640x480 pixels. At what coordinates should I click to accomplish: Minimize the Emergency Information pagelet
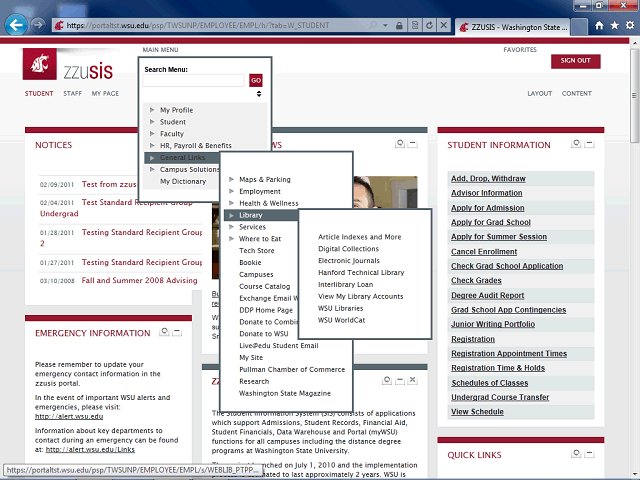click(x=177, y=332)
